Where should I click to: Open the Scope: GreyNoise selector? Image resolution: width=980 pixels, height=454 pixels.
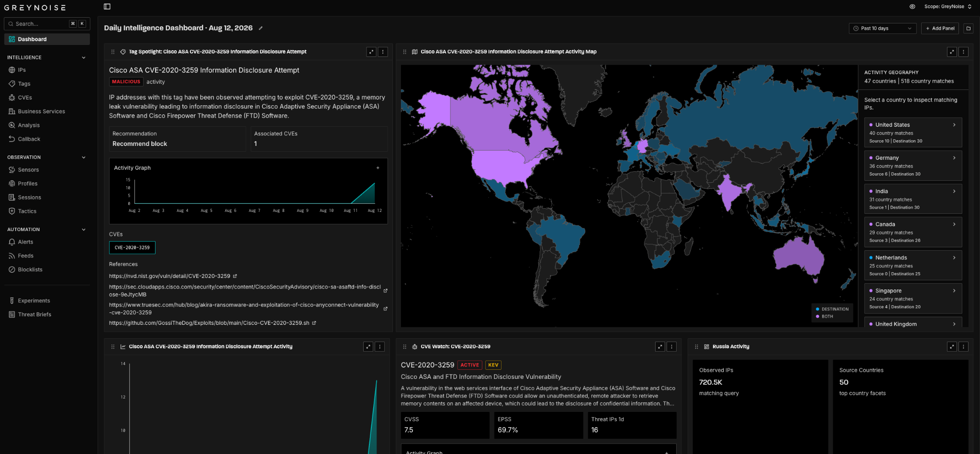(948, 7)
